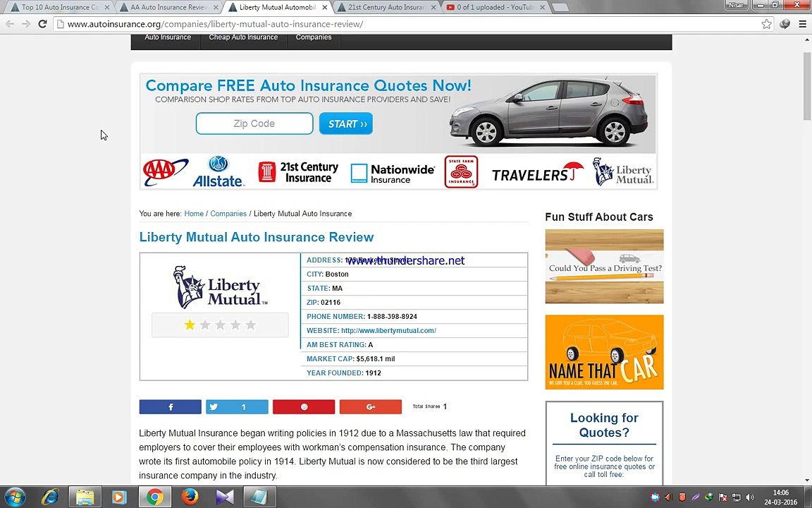Click the START quote button
This screenshot has height=508, width=812.
click(x=346, y=124)
